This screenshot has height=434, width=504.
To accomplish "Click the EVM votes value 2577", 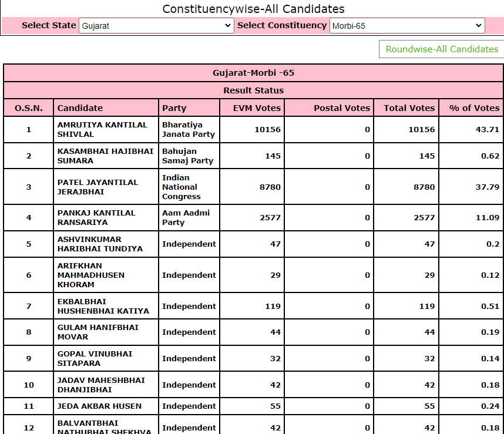I will (270, 217).
